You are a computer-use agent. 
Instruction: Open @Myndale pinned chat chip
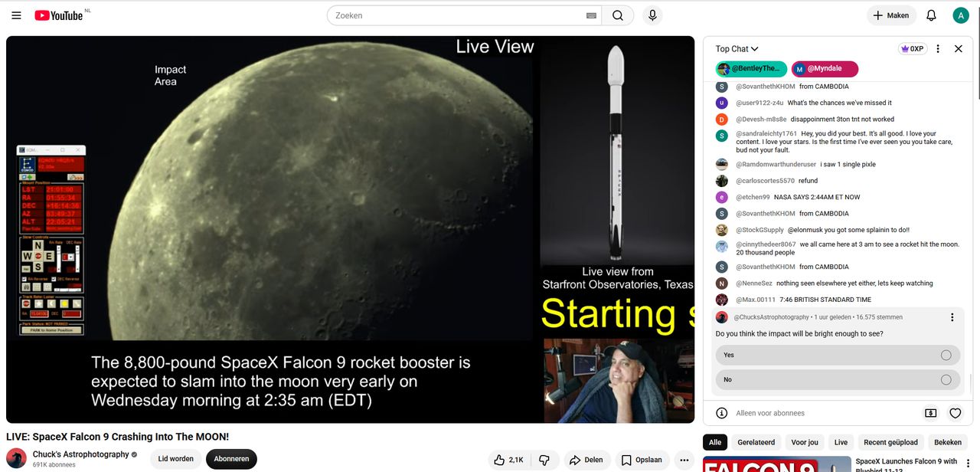click(825, 69)
